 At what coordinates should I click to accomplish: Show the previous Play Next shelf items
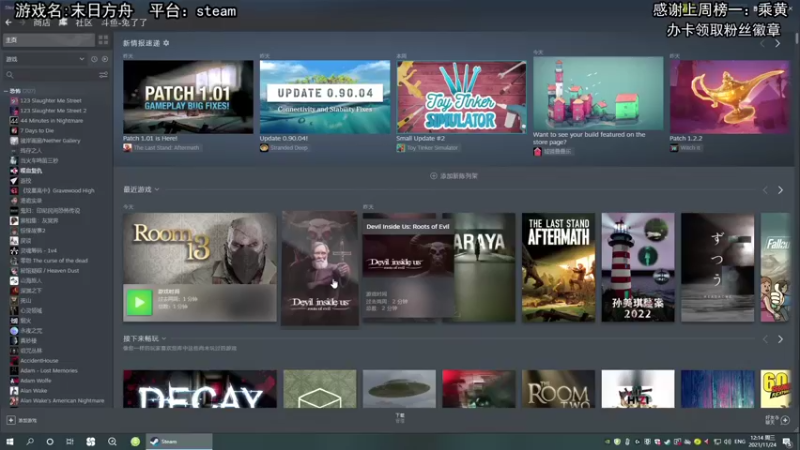(x=765, y=339)
